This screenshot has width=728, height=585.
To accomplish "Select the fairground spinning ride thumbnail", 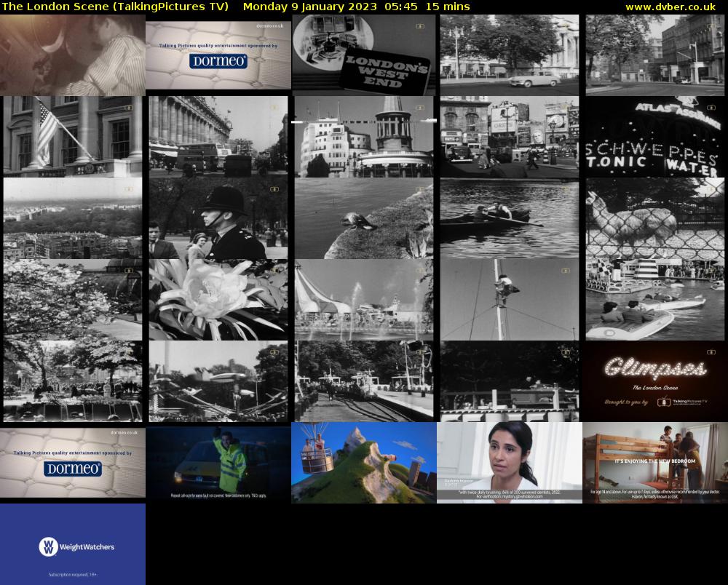I will click(218, 381).
